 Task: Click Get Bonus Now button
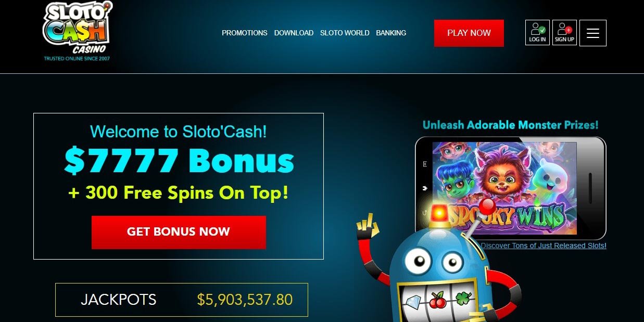(x=179, y=232)
